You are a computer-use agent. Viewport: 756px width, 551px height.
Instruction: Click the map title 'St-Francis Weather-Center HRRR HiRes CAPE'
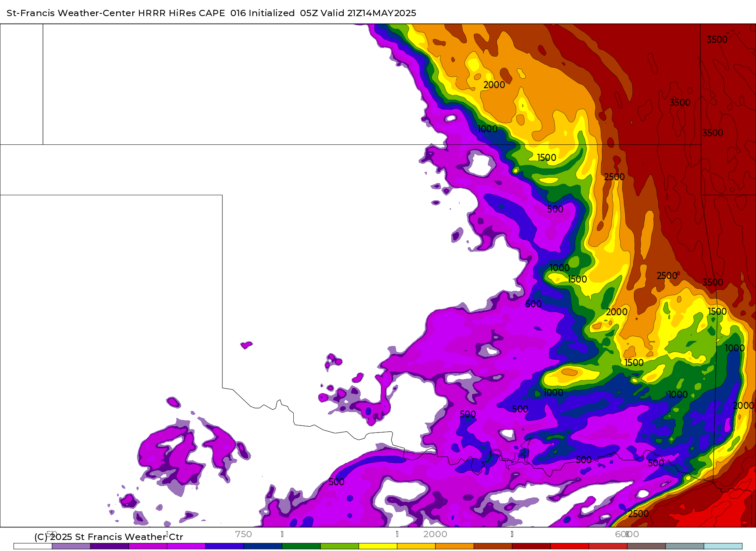[x=116, y=13]
